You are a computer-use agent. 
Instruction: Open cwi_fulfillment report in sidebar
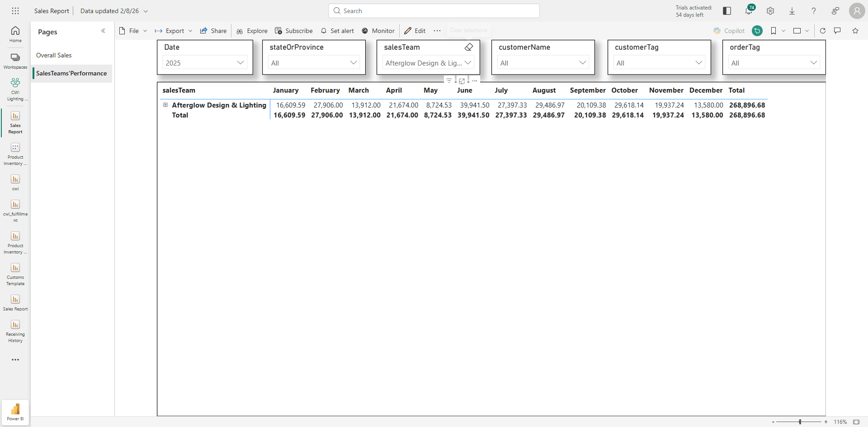(x=15, y=211)
